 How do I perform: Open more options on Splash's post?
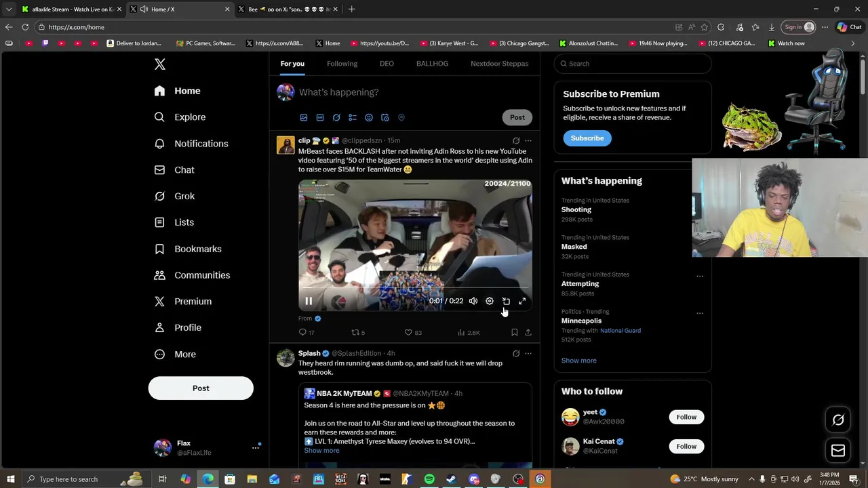pyautogui.click(x=528, y=354)
